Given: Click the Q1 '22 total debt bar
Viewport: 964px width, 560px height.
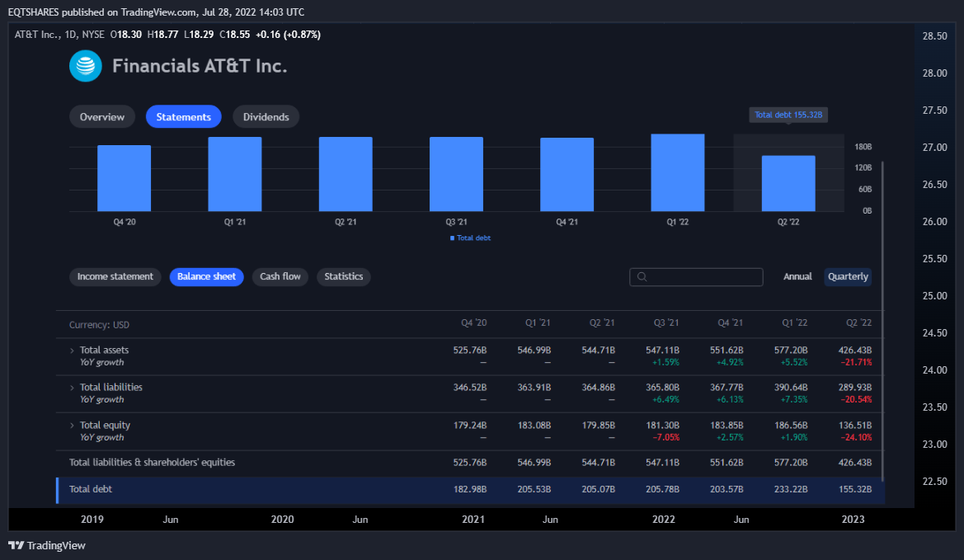Looking at the screenshot, I should (678, 172).
